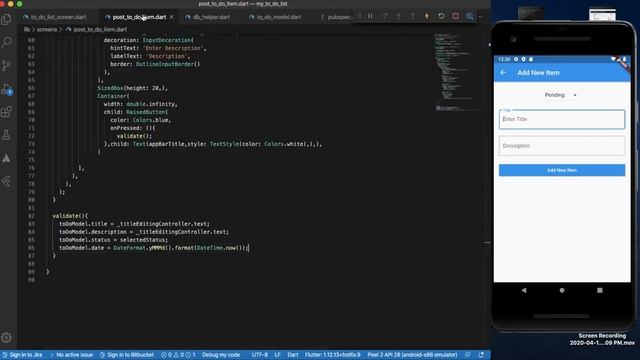Click Debug my code in status bar
The image size is (640, 360).
tap(221, 355)
